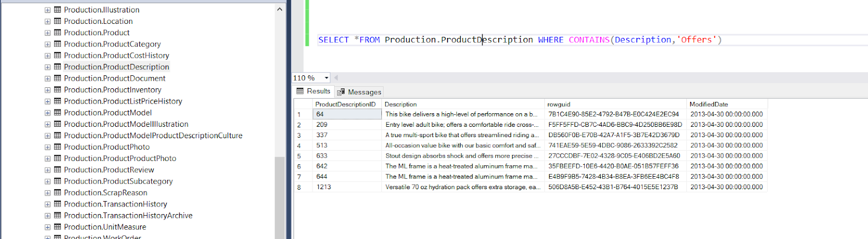Click the Production.ProductCategory table icon

coord(58,44)
